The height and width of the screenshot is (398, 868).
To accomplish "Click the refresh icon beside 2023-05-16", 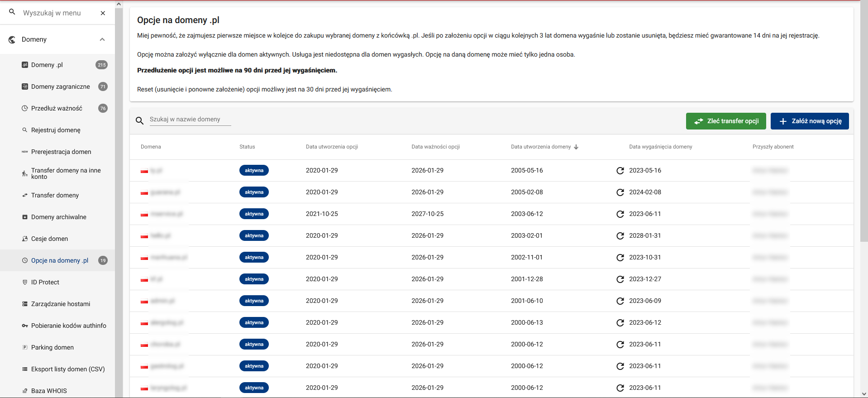I will click(x=620, y=171).
